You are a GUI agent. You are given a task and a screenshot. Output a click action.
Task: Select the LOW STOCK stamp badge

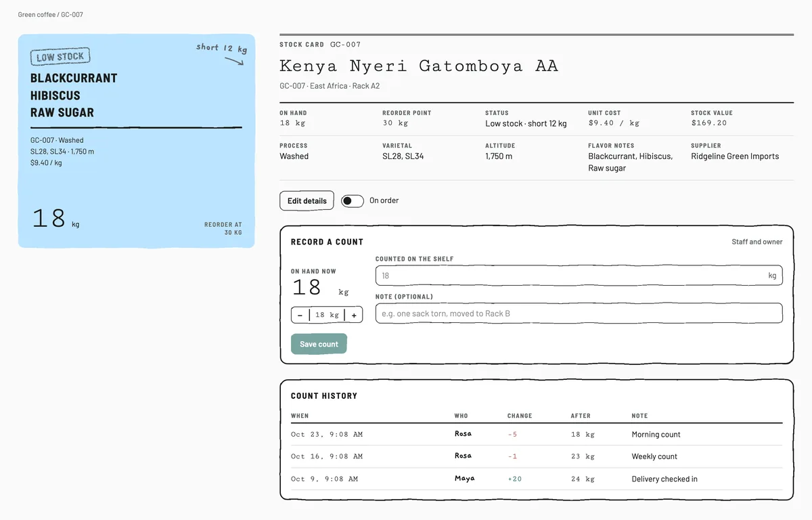pyautogui.click(x=60, y=57)
